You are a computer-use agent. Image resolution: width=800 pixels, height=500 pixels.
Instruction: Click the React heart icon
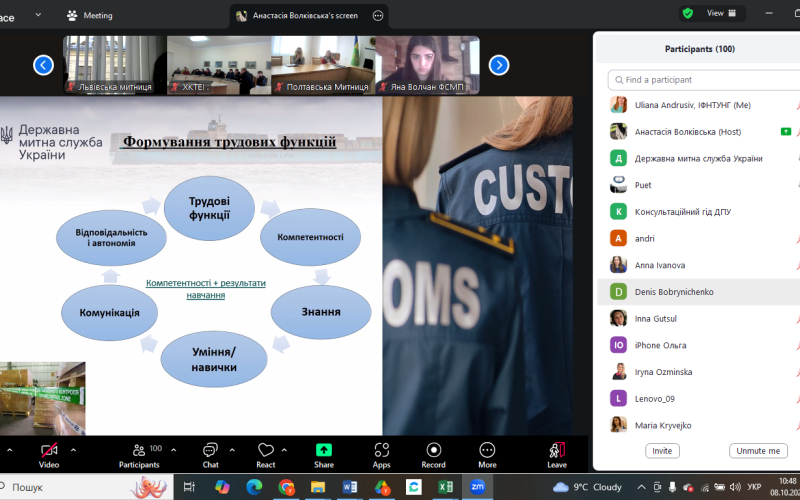coord(265,450)
